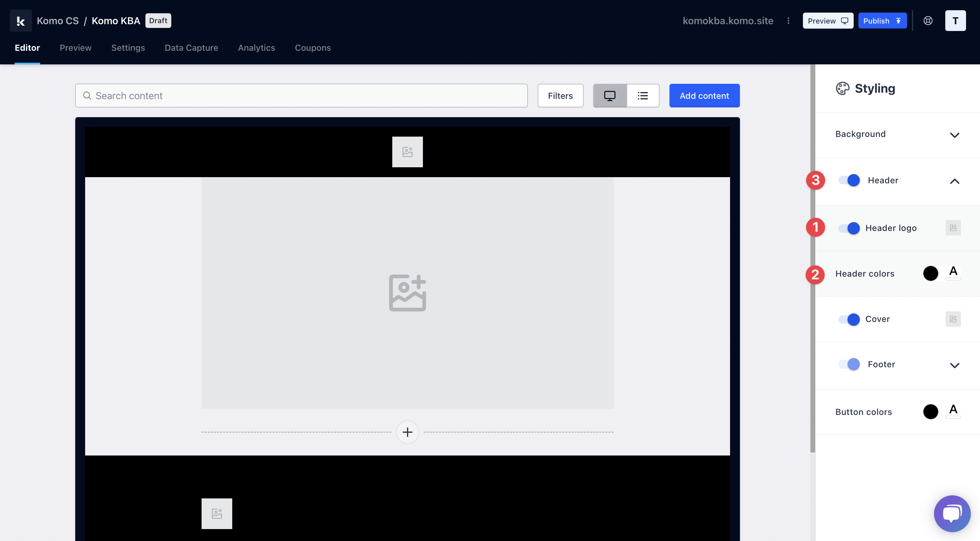The height and width of the screenshot is (541, 980).
Task: Open the user avatar T menu
Action: click(x=955, y=20)
